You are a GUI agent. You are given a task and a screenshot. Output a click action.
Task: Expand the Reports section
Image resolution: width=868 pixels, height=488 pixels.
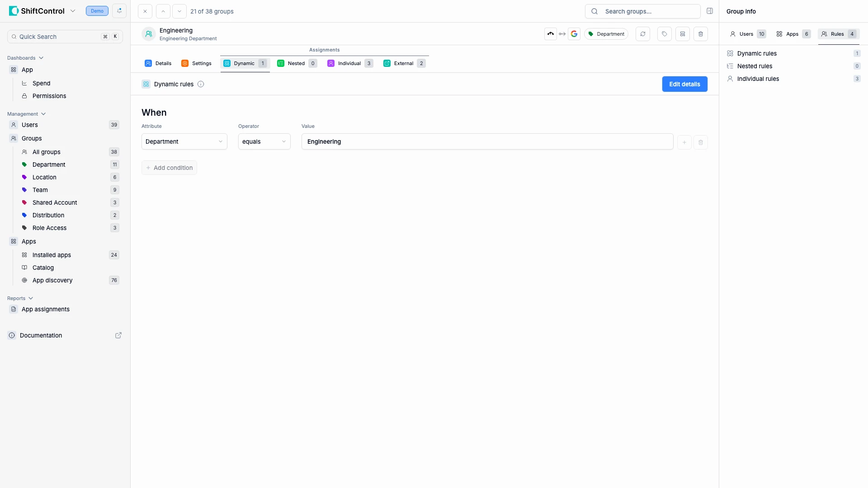click(31, 298)
